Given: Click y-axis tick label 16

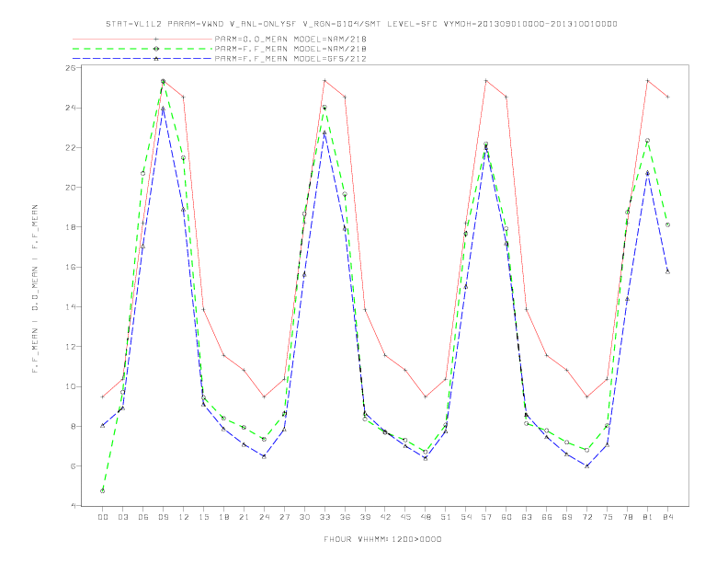Looking at the screenshot, I should [71, 267].
